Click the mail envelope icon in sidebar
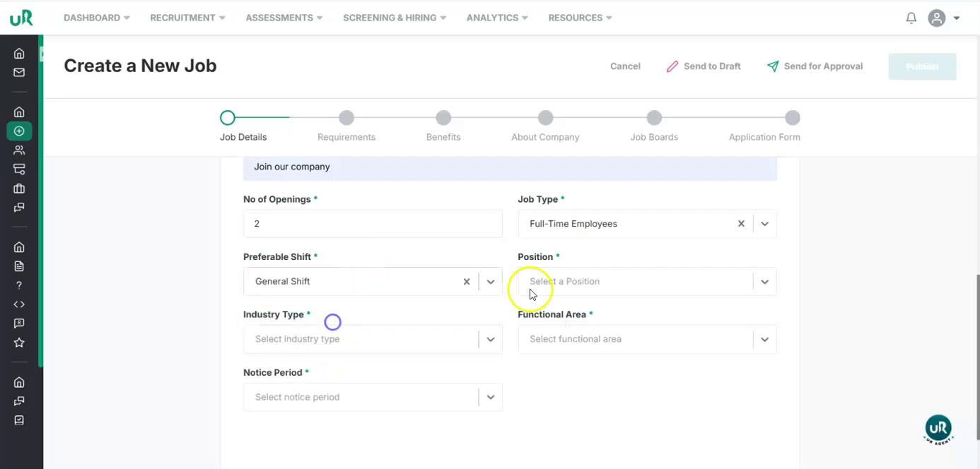980x469 pixels. pos(19,72)
